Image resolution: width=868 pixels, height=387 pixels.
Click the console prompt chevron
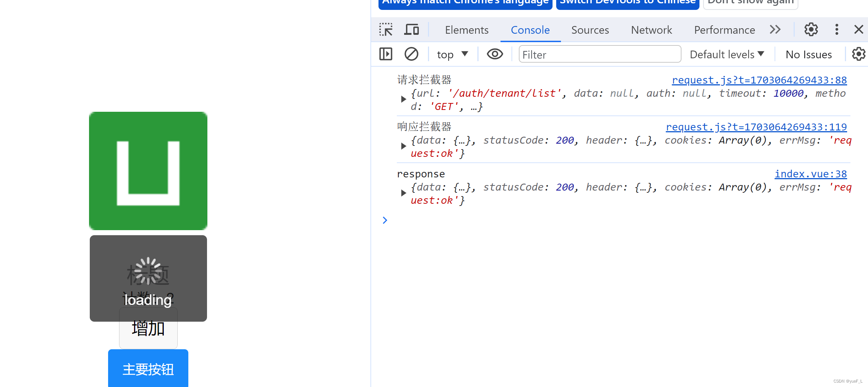pyautogui.click(x=385, y=220)
